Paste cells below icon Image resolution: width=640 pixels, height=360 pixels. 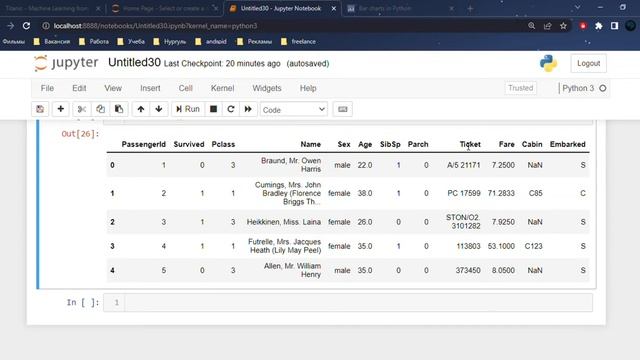click(119, 109)
